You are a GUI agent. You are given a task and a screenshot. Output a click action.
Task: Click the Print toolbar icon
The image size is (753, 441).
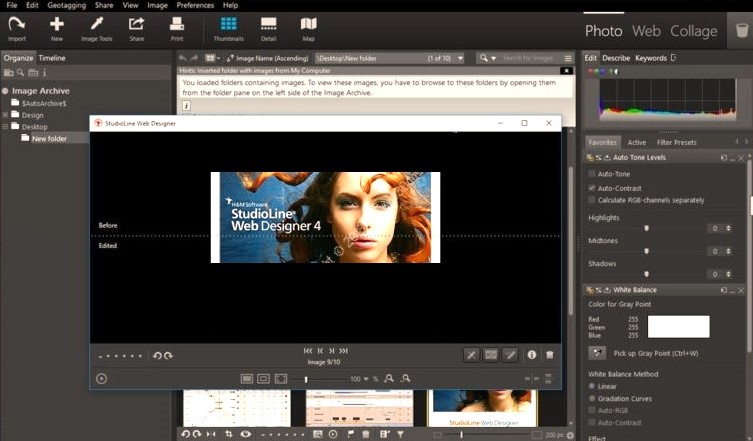[x=177, y=28]
